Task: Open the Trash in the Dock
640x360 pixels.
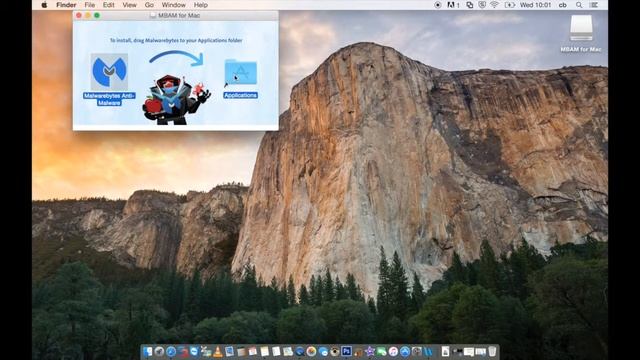Action: (492, 351)
